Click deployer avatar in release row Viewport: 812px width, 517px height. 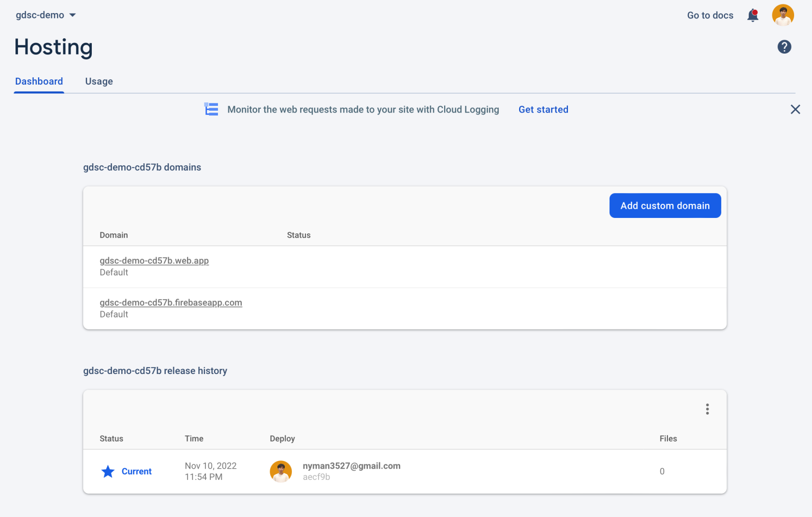tap(281, 471)
